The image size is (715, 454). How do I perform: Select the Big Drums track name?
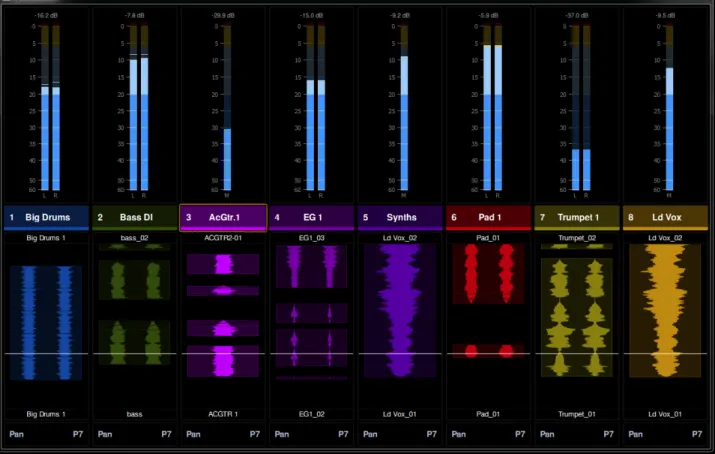pos(46,217)
